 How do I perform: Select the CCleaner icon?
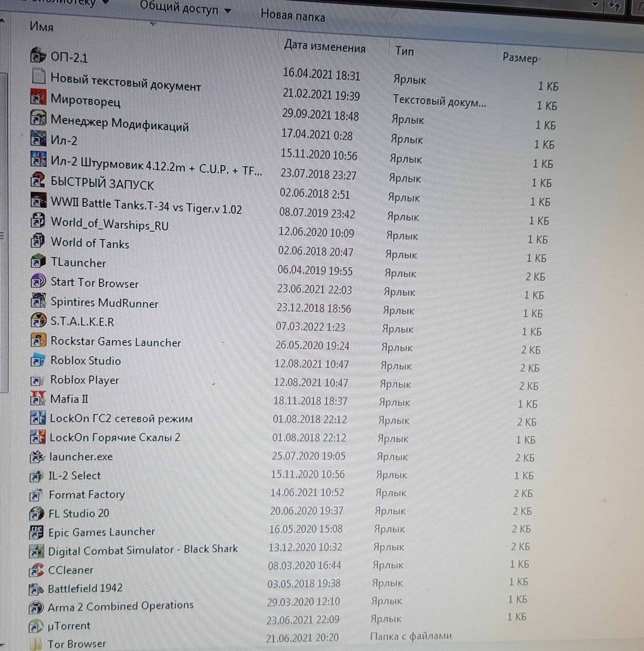36,570
